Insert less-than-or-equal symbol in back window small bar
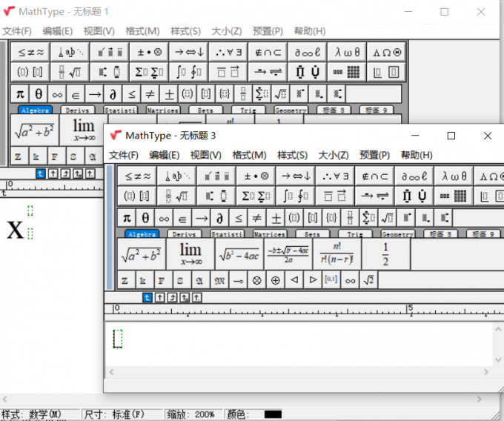The height and width of the screenshot is (421, 504). tap(131, 94)
